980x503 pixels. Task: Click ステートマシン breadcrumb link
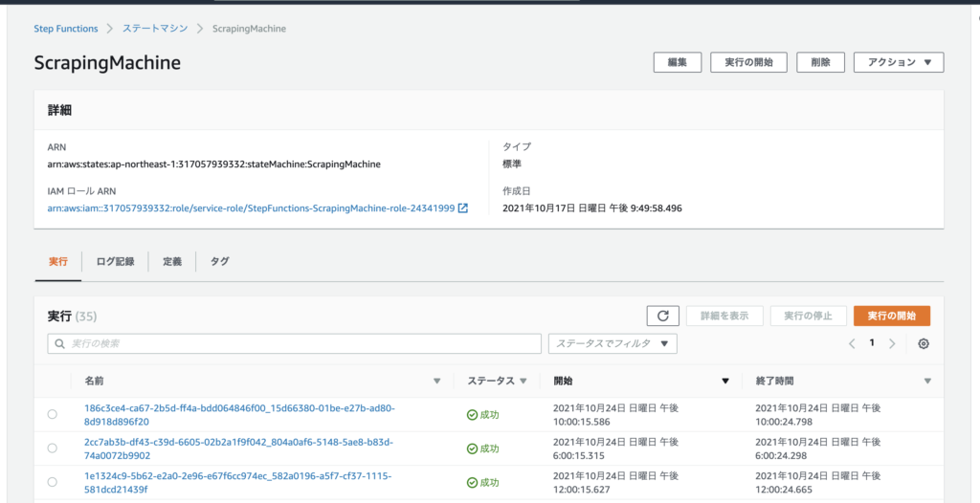(154, 29)
